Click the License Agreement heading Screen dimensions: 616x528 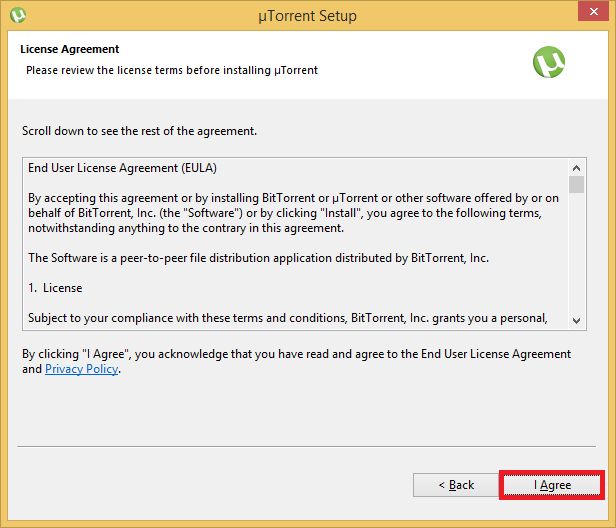click(69, 49)
